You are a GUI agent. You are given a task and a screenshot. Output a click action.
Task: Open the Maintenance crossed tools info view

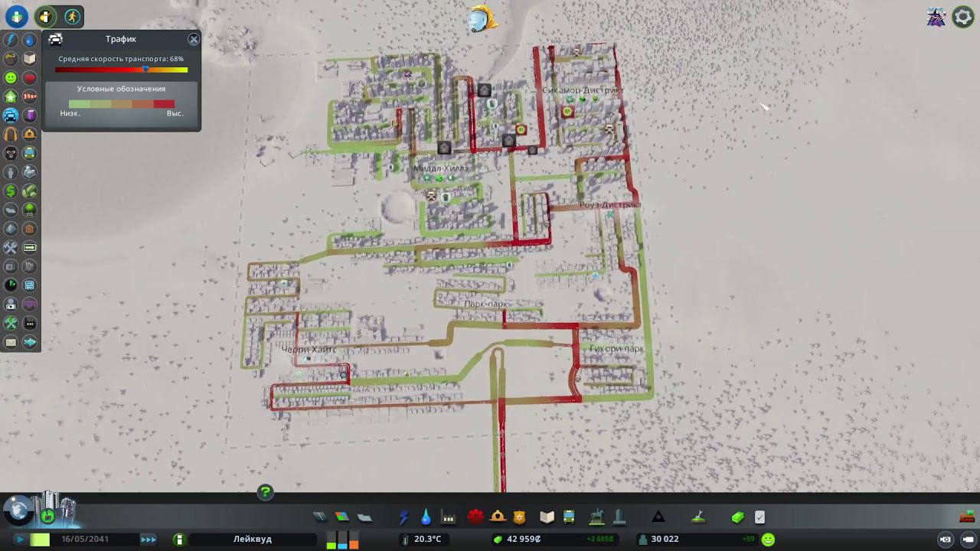[11, 247]
